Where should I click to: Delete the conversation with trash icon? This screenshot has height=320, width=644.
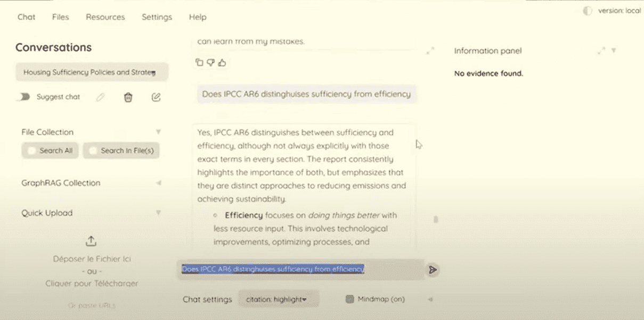pos(128,97)
